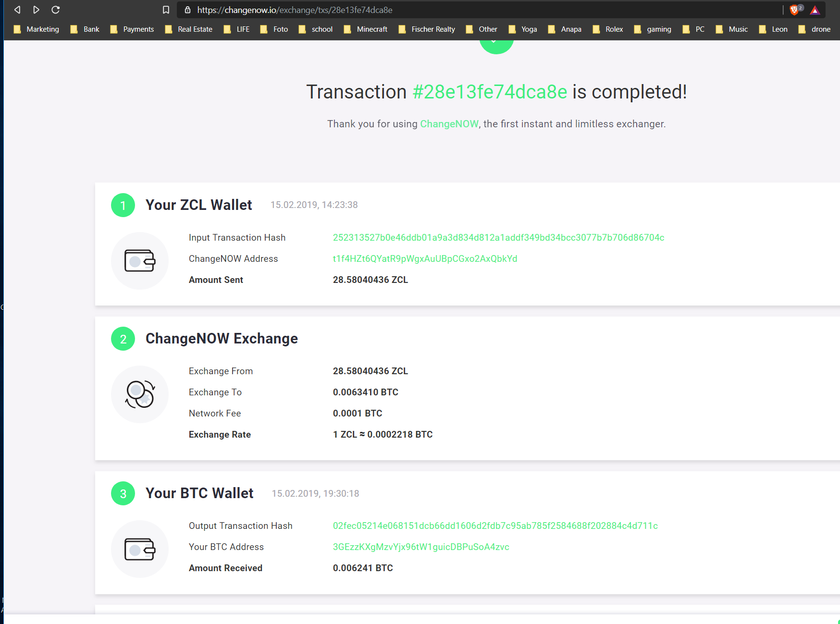Open the Marketing bookmarks folder
Screen dimensions: 840x624
37,29
